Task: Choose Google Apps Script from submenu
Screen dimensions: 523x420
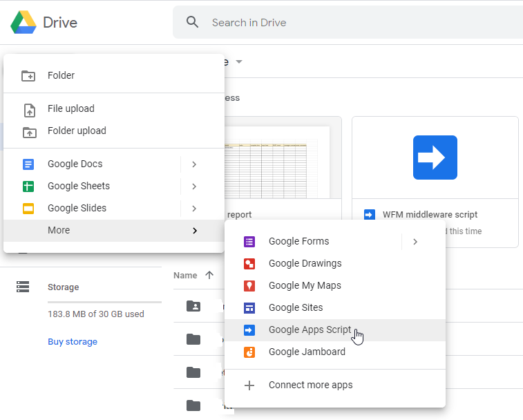Action: tap(335, 330)
